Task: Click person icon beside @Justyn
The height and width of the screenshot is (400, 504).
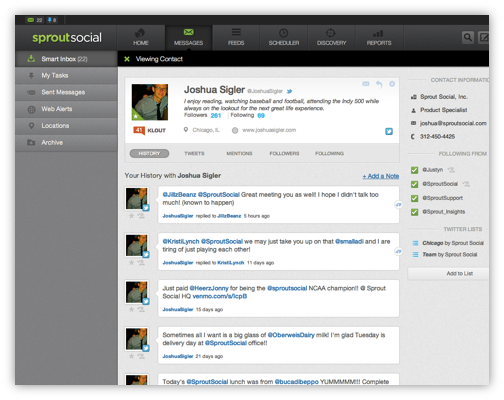Action: coord(451,170)
